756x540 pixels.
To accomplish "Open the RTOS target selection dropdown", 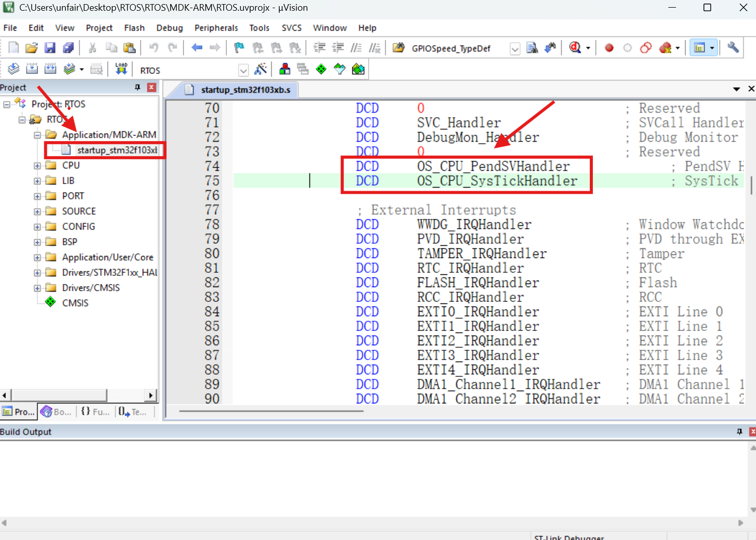I will tap(243, 70).
